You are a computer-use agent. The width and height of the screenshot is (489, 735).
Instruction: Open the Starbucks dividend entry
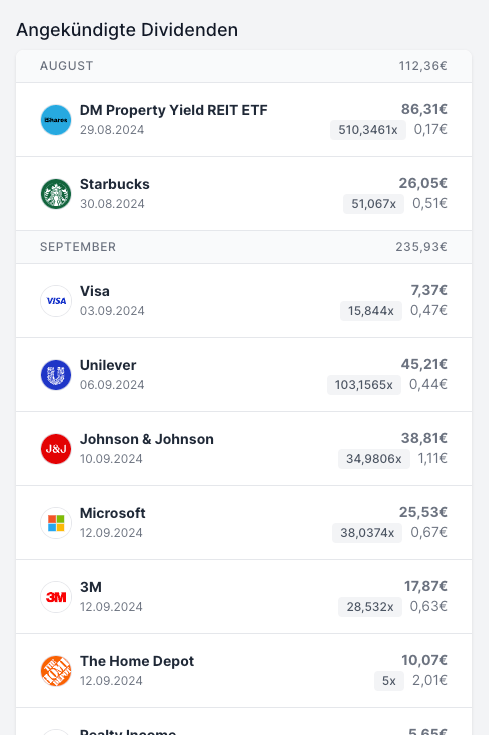[x=244, y=194]
